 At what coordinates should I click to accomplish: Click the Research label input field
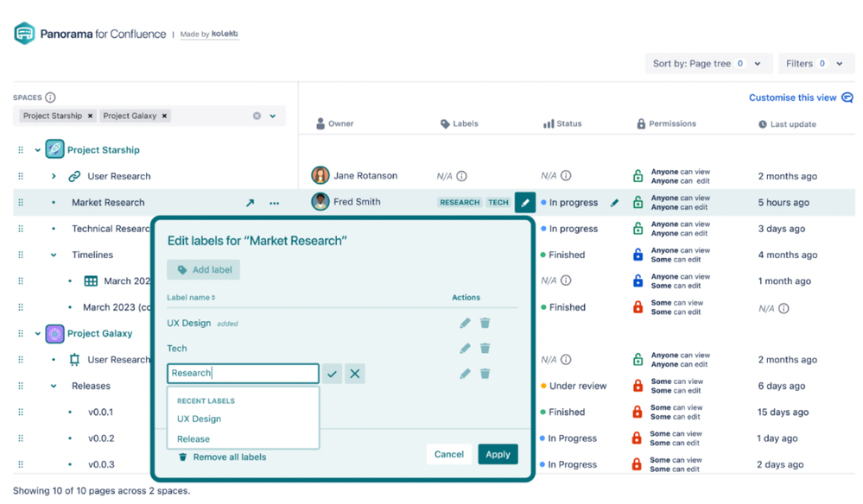(x=243, y=374)
